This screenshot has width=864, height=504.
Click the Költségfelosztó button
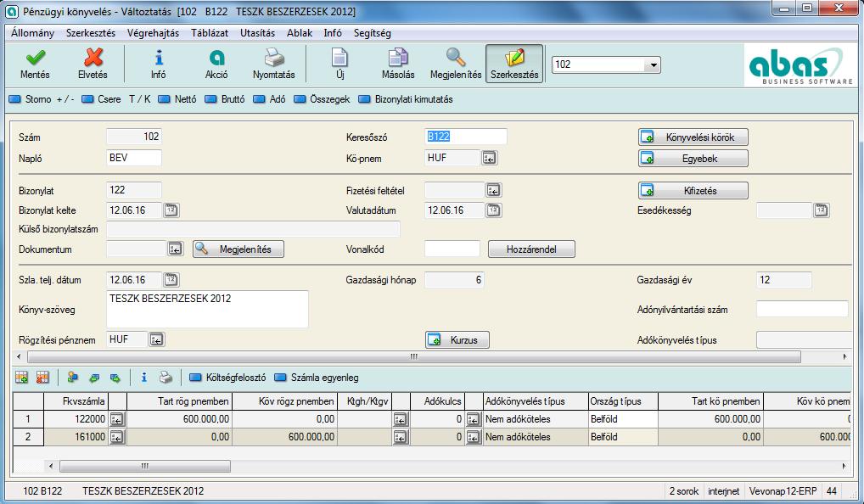tap(227, 378)
